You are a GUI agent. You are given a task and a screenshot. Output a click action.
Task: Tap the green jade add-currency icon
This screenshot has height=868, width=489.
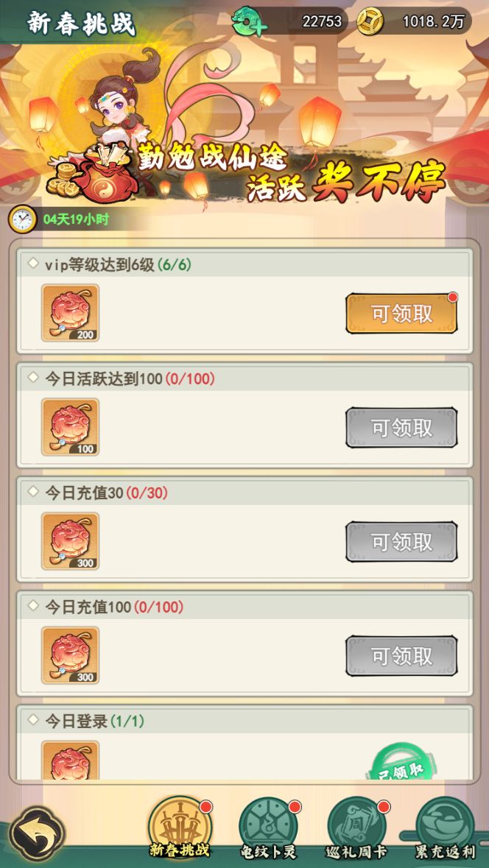(250, 22)
